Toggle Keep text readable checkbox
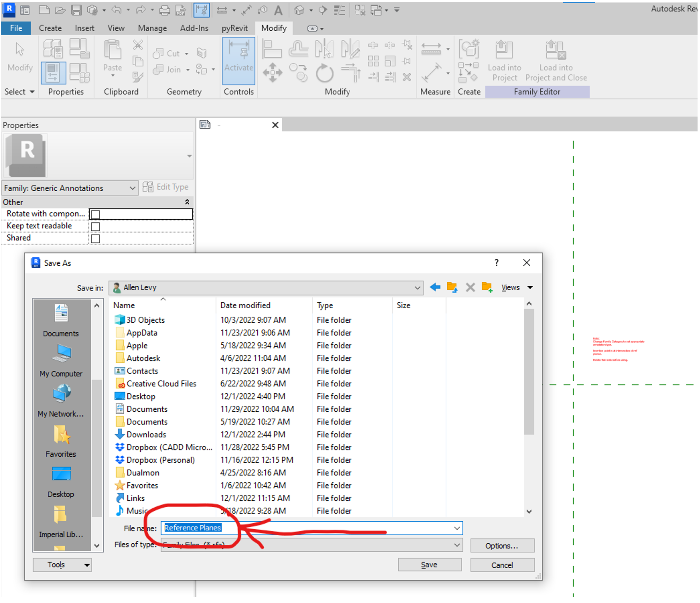Image resolution: width=700 pixels, height=603 pixels. click(96, 227)
